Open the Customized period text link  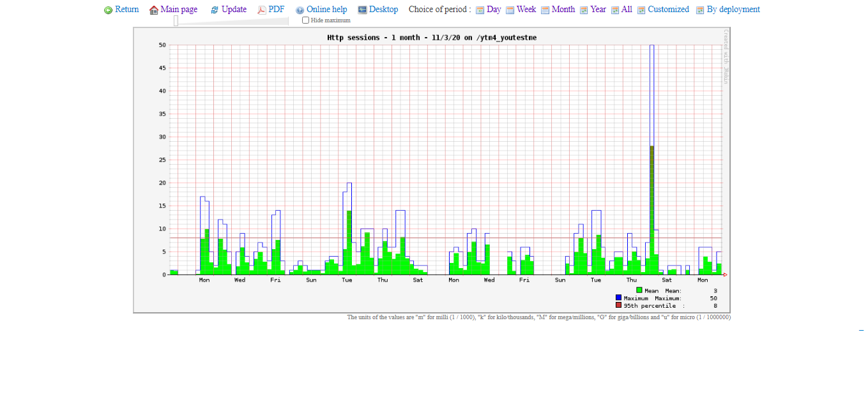pos(668,10)
